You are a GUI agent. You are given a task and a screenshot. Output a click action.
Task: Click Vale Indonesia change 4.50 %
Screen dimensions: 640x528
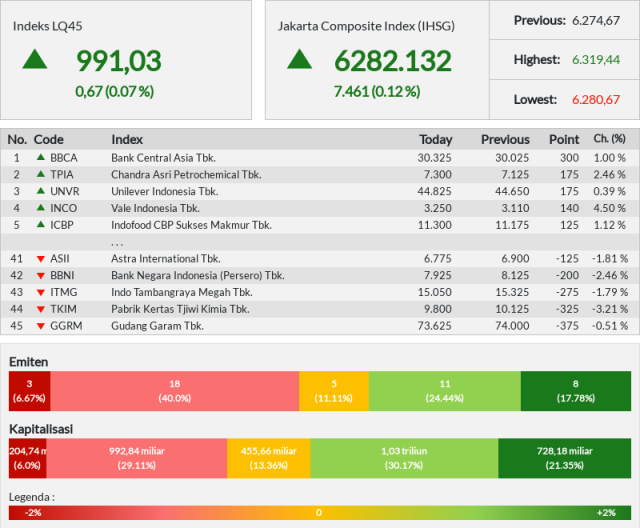pos(609,208)
